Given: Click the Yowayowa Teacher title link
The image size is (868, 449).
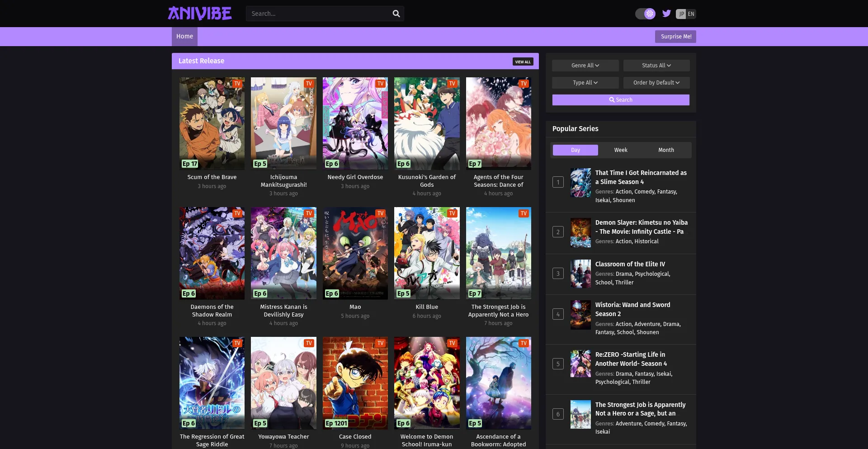Looking at the screenshot, I should tap(283, 437).
